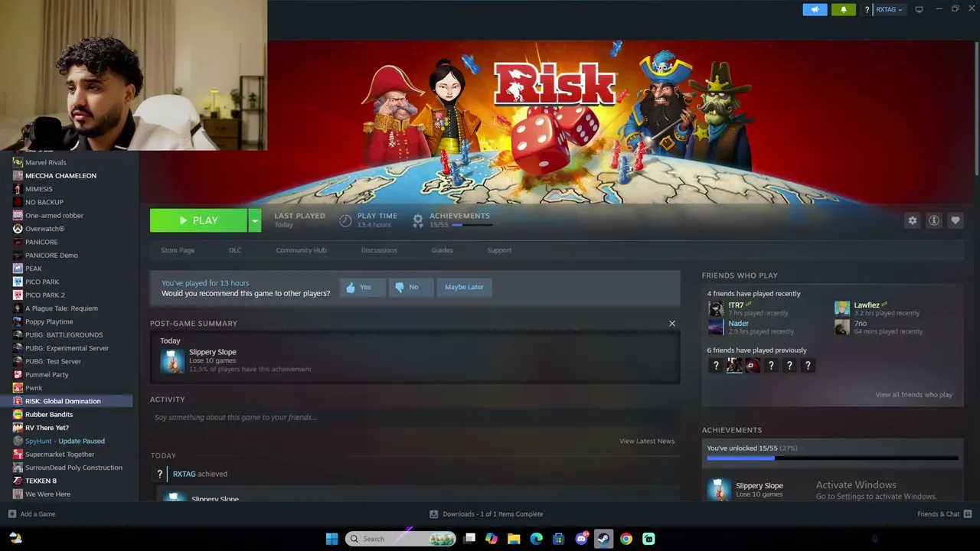The image size is (980, 551).
Task: Open the Windows Start menu
Action: pyautogui.click(x=332, y=539)
